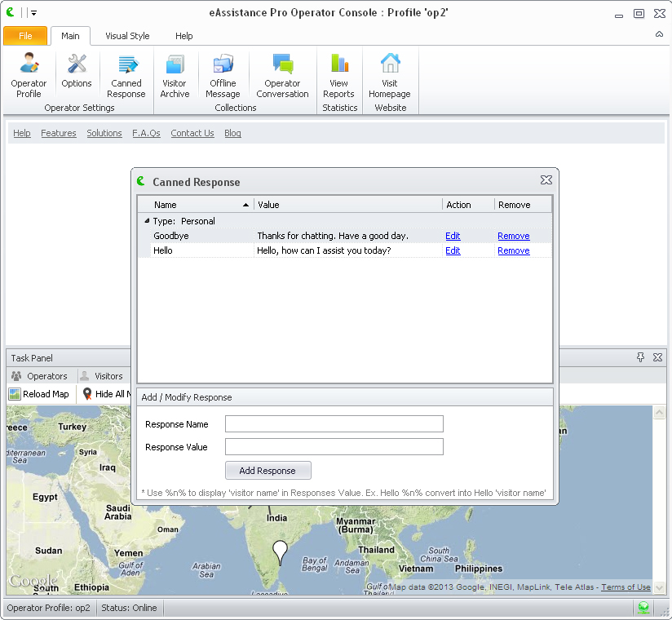This screenshot has width=672, height=620.
Task: Remove the Hello canned response
Action: pos(514,250)
